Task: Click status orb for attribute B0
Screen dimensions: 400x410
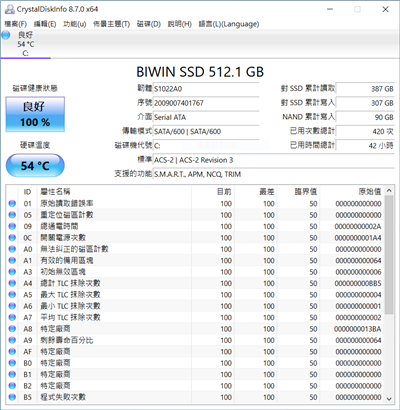Action: [12, 363]
